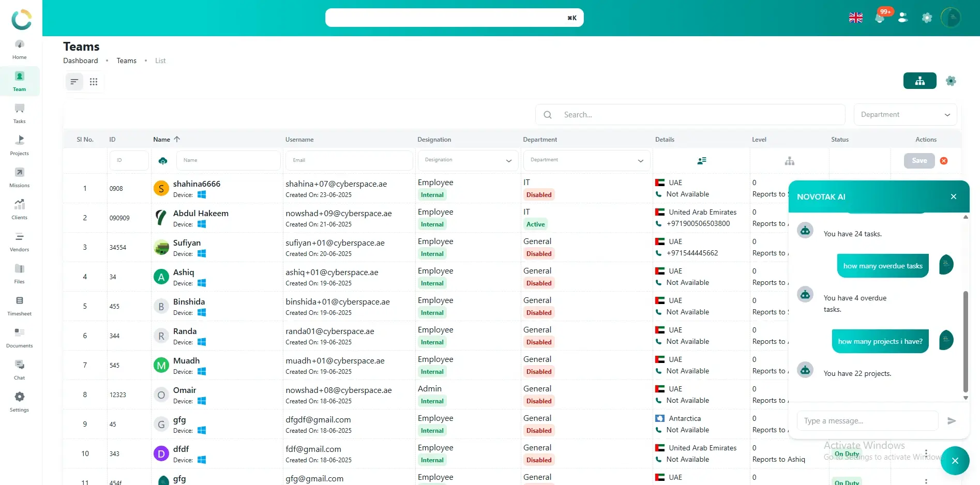The height and width of the screenshot is (485, 980).
Task: Click the notifications bell icon
Action: click(x=880, y=18)
